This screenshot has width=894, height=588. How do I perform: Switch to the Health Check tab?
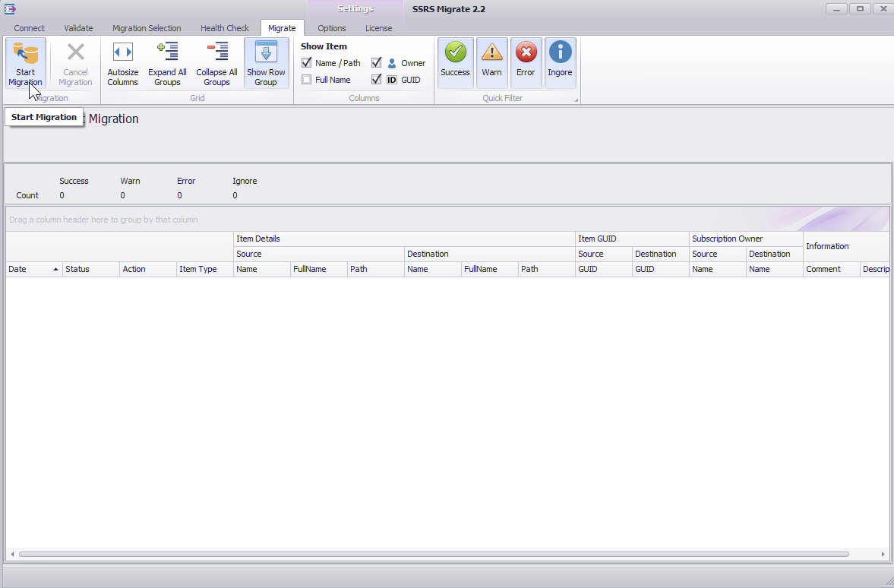pyautogui.click(x=225, y=28)
